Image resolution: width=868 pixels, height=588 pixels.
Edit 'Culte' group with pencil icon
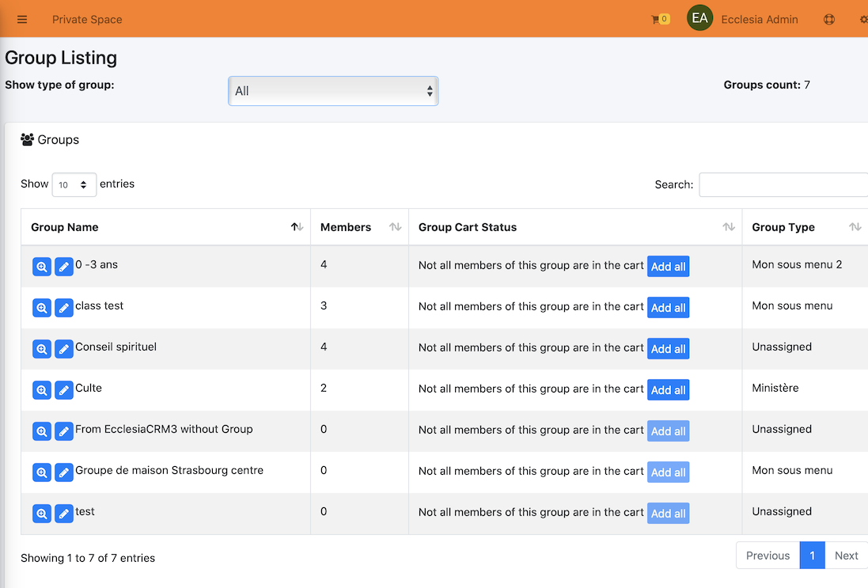point(64,390)
